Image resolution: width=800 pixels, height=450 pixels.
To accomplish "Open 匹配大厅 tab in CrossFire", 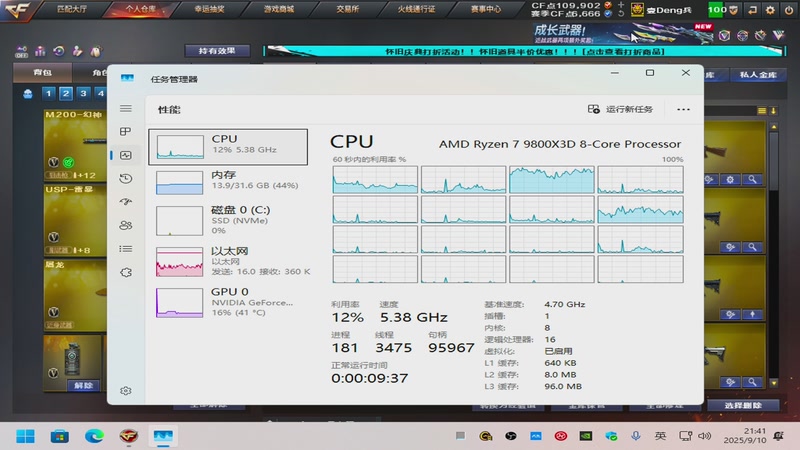I will (x=72, y=9).
